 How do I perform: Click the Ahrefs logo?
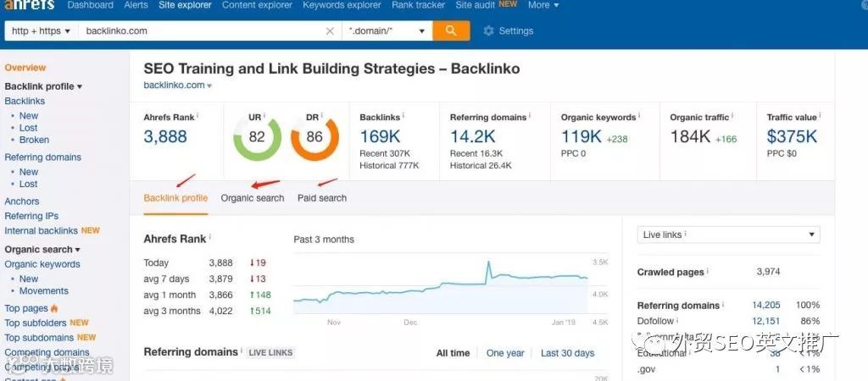coord(30,5)
